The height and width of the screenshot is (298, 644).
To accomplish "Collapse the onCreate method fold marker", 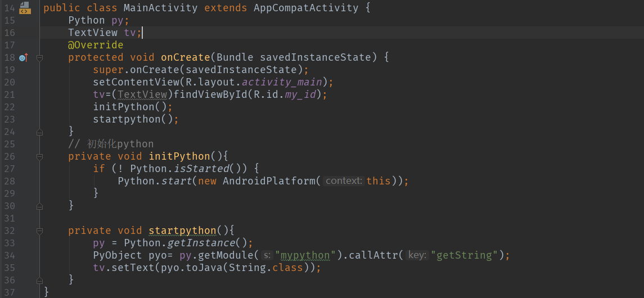I will tap(39, 57).
